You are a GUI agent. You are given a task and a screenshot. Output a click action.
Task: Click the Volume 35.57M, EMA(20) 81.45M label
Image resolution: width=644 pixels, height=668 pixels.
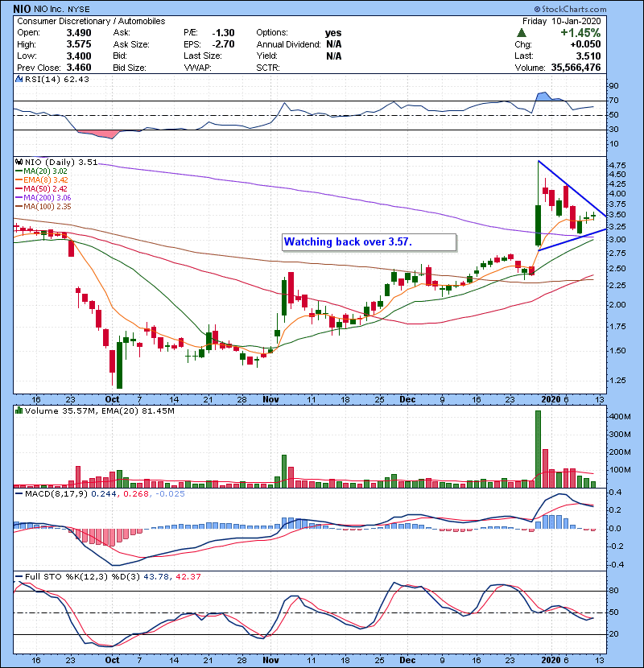99,410
